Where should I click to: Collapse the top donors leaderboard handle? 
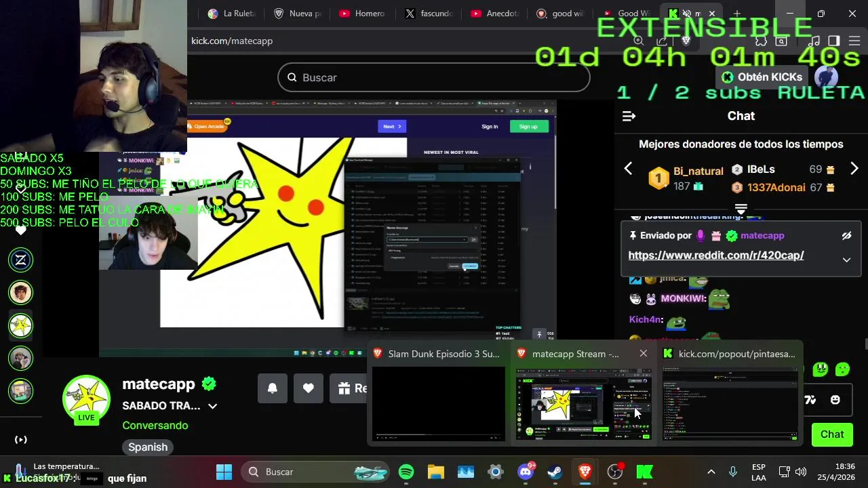[741, 209]
